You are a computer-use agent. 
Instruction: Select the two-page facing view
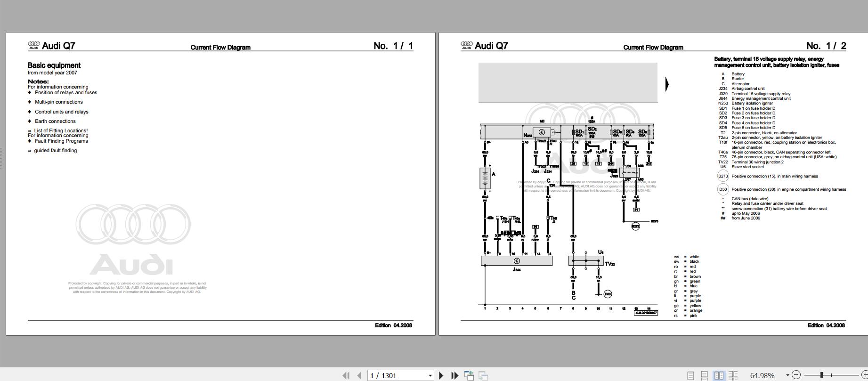point(719,375)
